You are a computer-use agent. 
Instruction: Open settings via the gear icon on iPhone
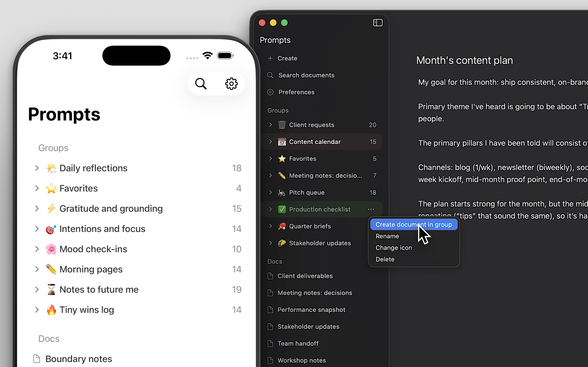[x=231, y=84]
